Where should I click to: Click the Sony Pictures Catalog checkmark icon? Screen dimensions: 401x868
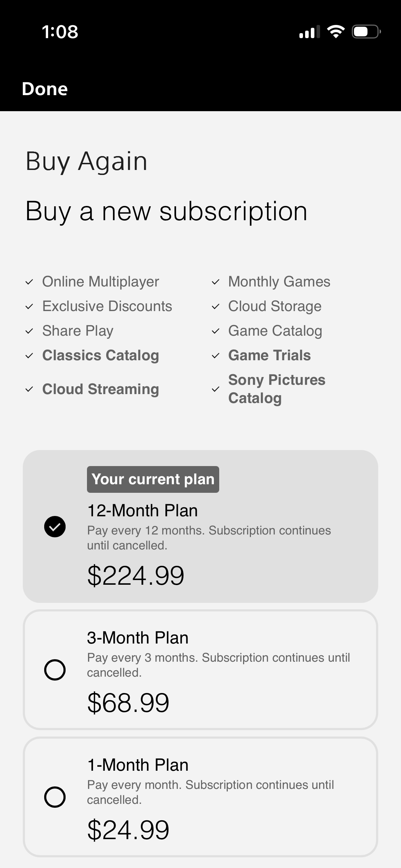point(215,389)
